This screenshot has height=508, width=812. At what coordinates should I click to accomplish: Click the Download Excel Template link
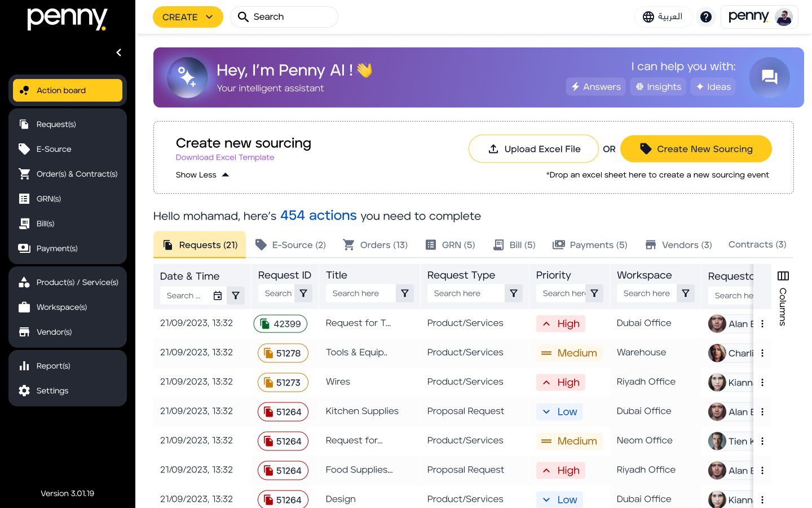pos(225,157)
